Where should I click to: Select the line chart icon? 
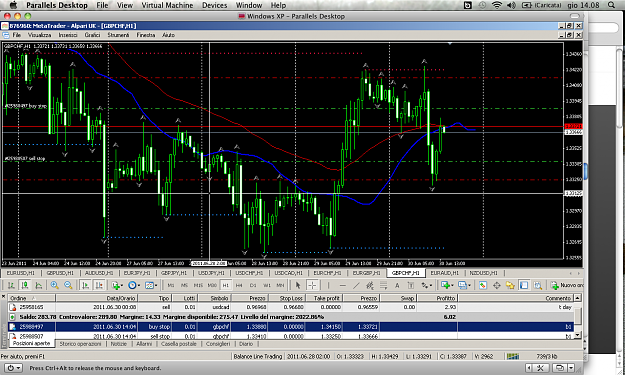[39, 285]
